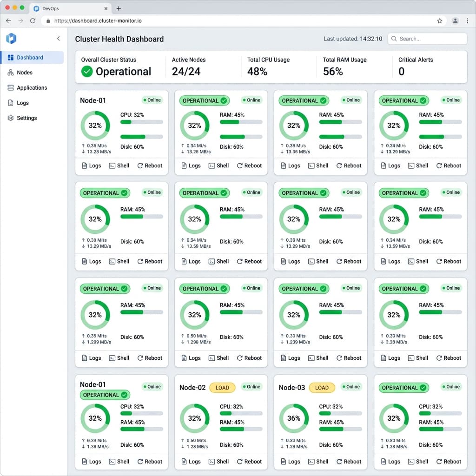This screenshot has width=476, height=476.
Task: Reload the dashboard page
Action: (x=33, y=20)
